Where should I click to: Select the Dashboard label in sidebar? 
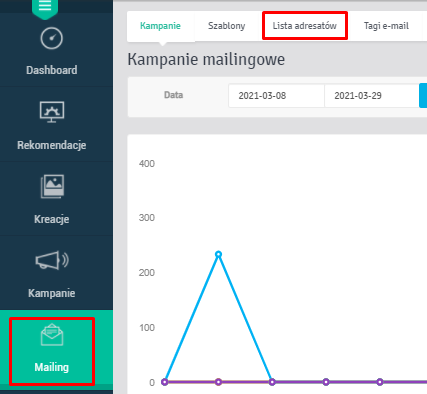(52, 70)
